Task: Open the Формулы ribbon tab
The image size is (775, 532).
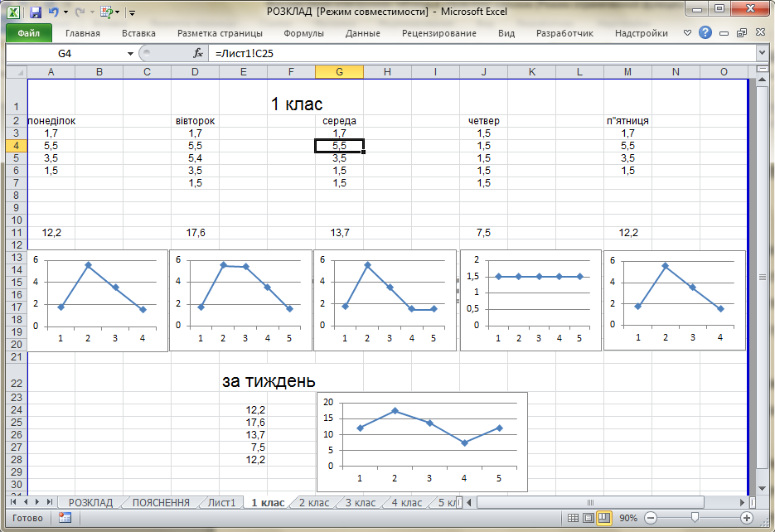Action: (x=303, y=33)
